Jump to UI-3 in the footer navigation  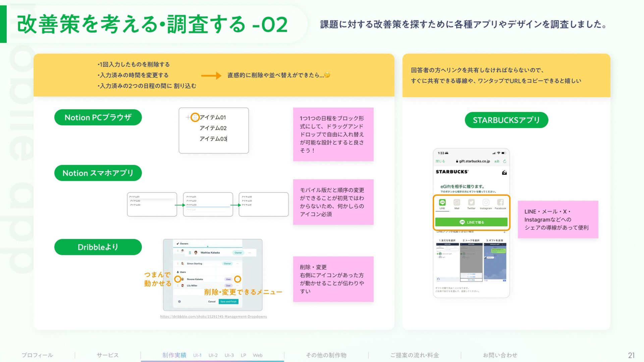[x=229, y=355]
